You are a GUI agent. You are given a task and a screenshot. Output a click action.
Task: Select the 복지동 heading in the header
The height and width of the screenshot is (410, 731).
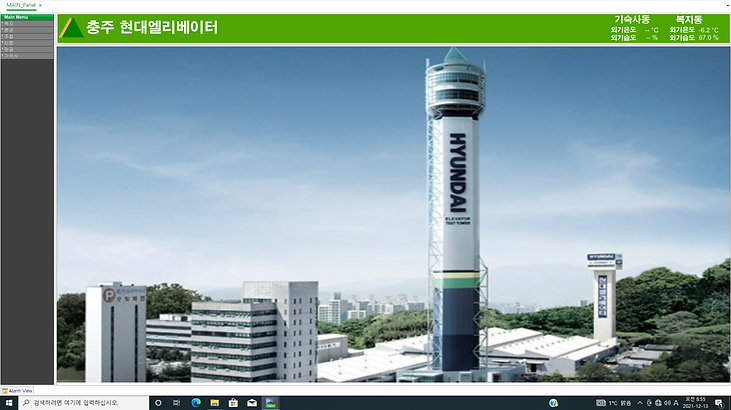coord(689,20)
